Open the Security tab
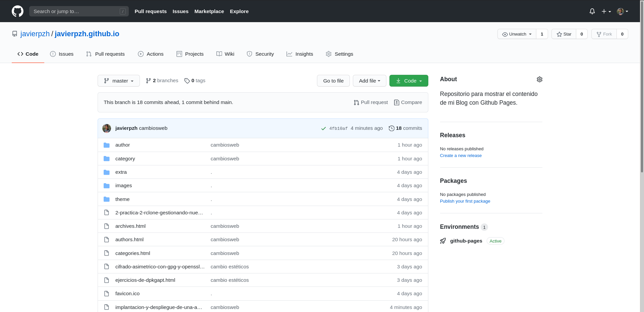This screenshot has height=312, width=644. click(260, 54)
